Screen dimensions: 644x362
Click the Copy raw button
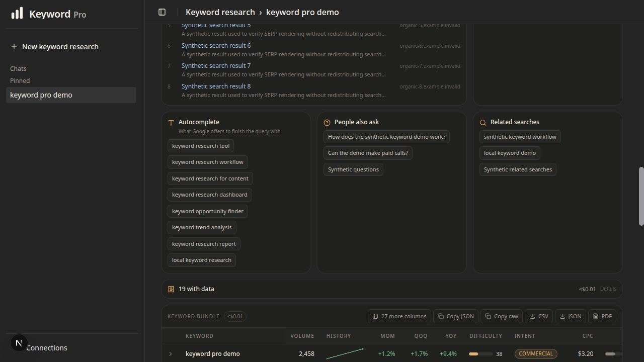coord(502,316)
